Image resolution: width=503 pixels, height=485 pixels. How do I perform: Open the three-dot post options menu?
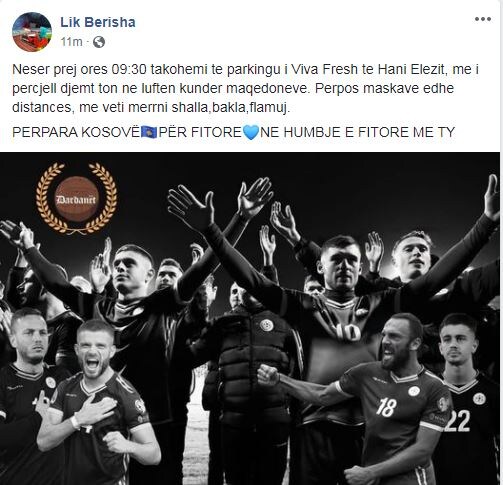click(x=483, y=19)
